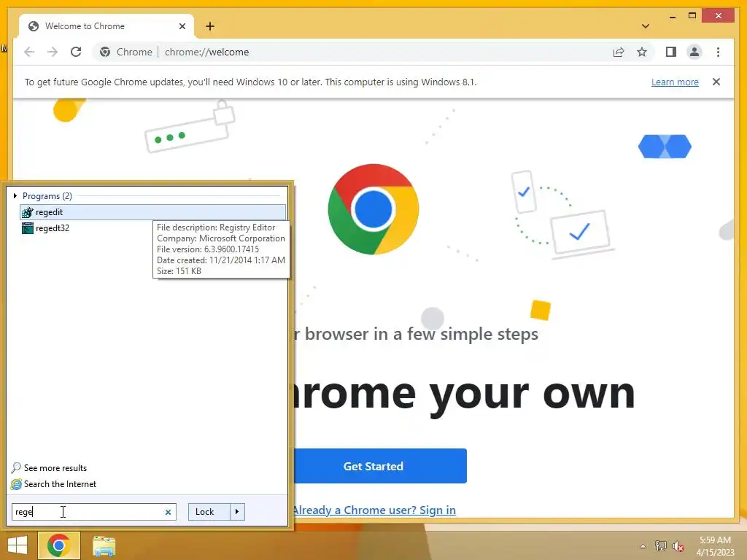
Task: Open Chrome three-dot menu
Action: 718,52
